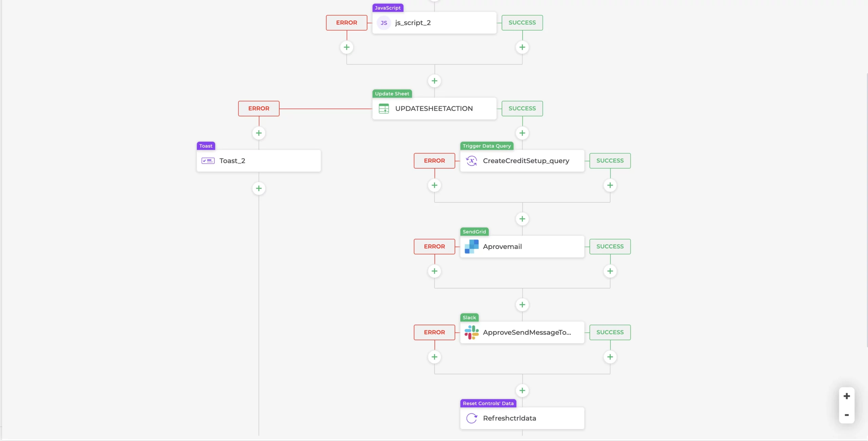
Task: Click the sheet icon on UPDATESHEETACTION node
Action: (384, 109)
